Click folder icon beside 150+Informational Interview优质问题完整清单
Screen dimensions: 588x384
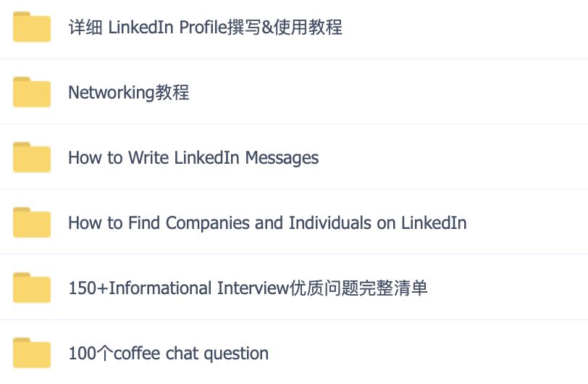tap(32, 288)
